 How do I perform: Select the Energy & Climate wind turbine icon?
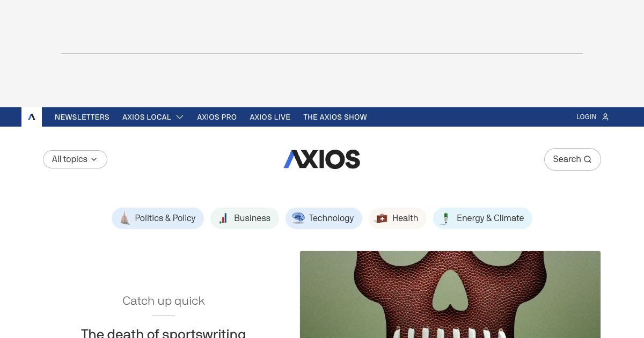pyautogui.click(x=445, y=218)
